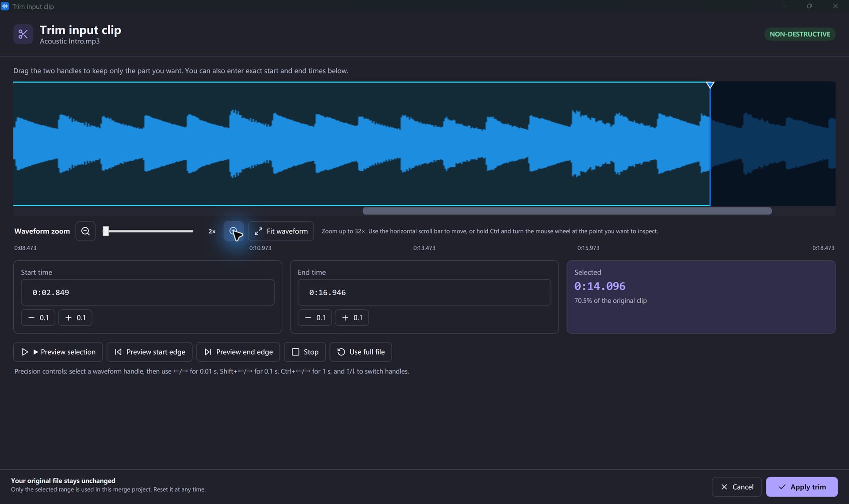
Task: Click the 70.5% of the original clip text
Action: coord(610,301)
